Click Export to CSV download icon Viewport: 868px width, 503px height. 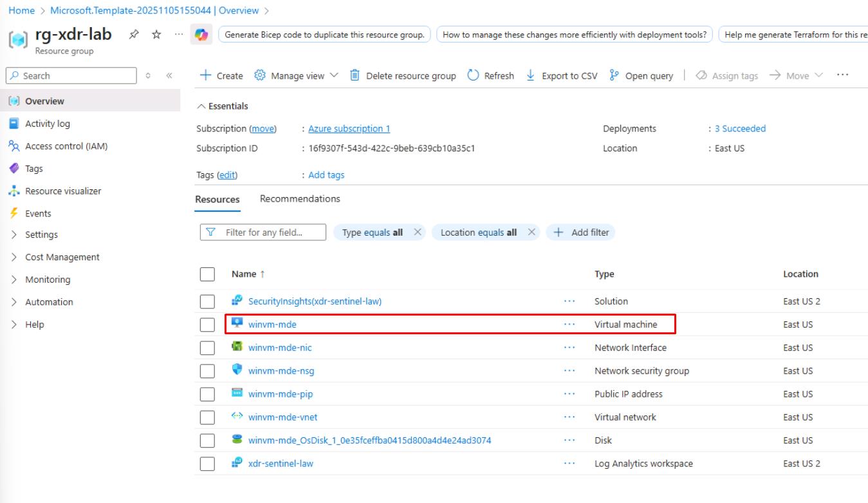530,76
